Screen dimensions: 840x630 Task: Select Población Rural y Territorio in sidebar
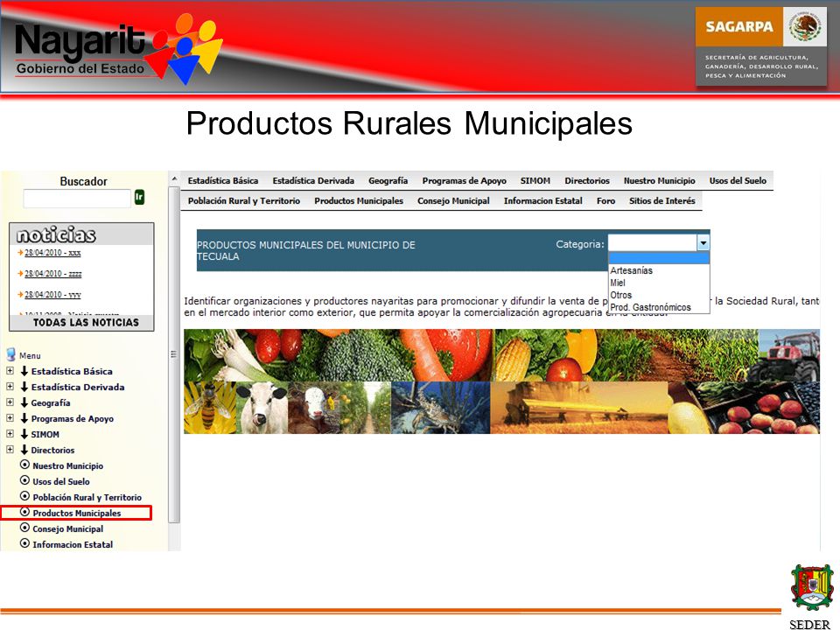[x=87, y=497]
